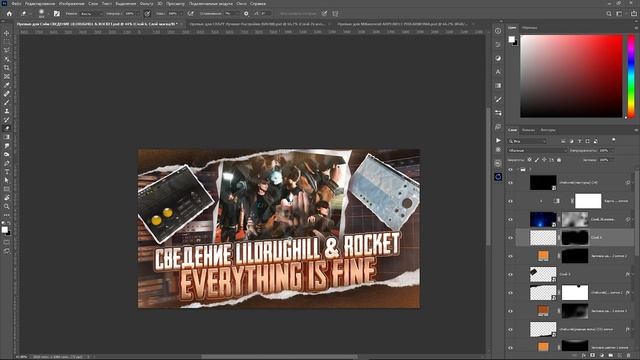Open the Фильтр menu
Screen dimensions: 640x360
pos(147,3)
